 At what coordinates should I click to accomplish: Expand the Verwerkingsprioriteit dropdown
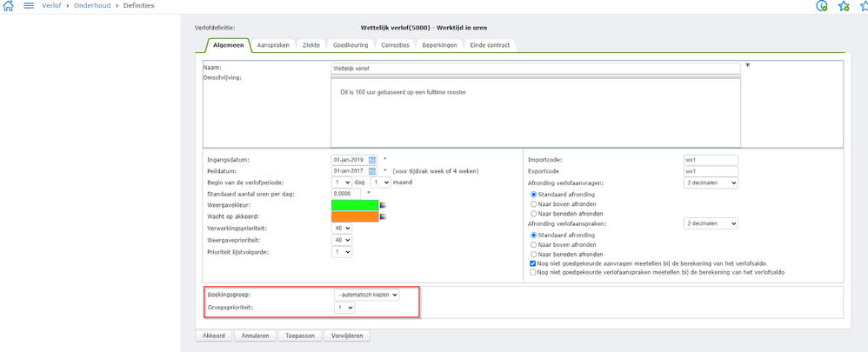pyautogui.click(x=342, y=228)
